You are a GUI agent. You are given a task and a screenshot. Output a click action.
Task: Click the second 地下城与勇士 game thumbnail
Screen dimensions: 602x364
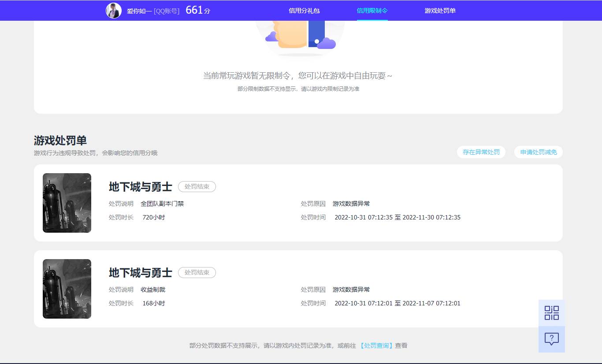pos(67,289)
